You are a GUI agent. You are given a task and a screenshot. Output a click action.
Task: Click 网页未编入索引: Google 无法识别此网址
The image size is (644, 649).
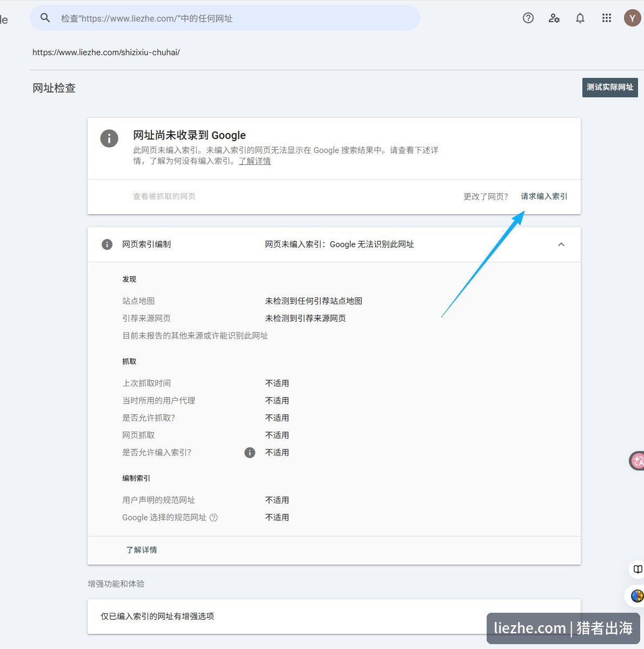340,244
